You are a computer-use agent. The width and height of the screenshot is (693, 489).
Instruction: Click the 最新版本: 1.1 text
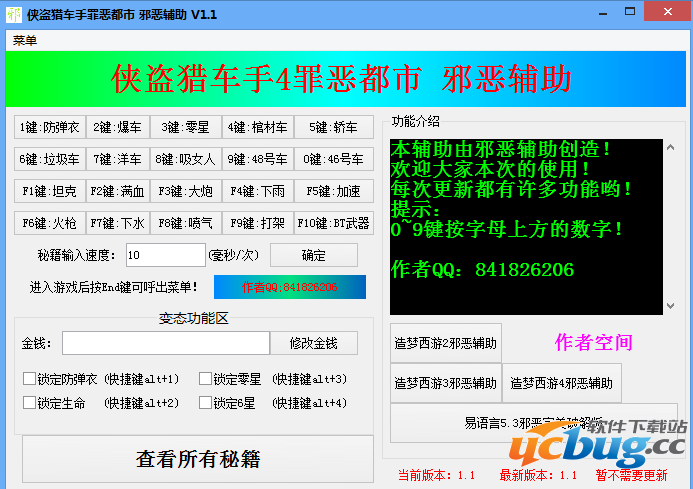538,476
